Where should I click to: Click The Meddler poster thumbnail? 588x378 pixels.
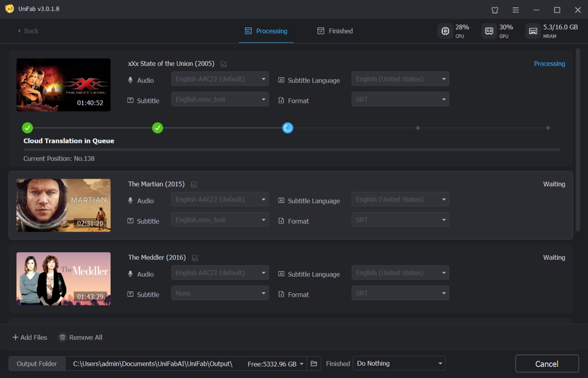pyautogui.click(x=63, y=279)
